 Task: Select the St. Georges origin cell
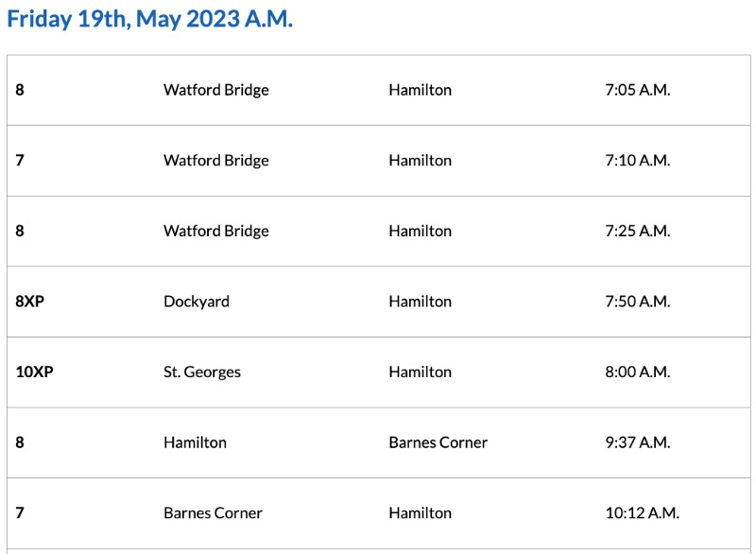coord(202,372)
